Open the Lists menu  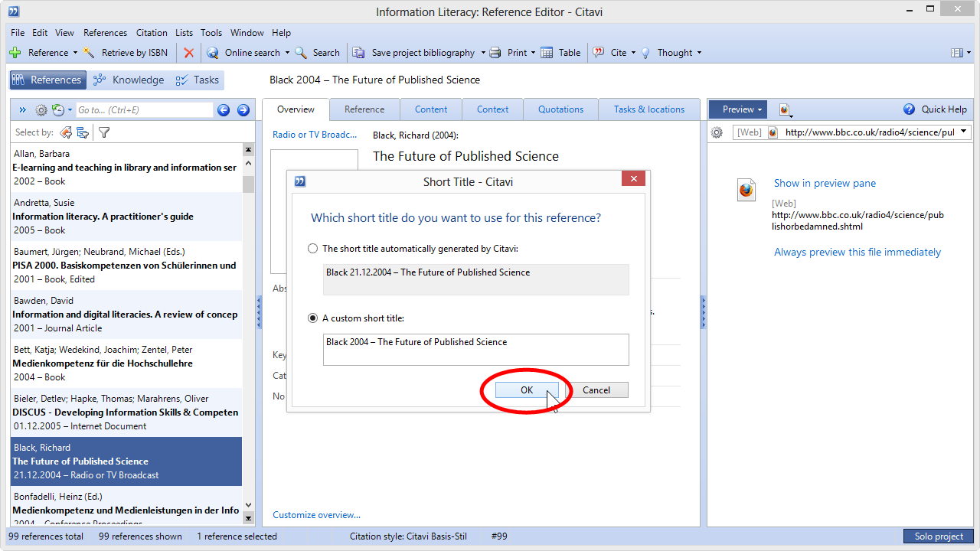(184, 33)
